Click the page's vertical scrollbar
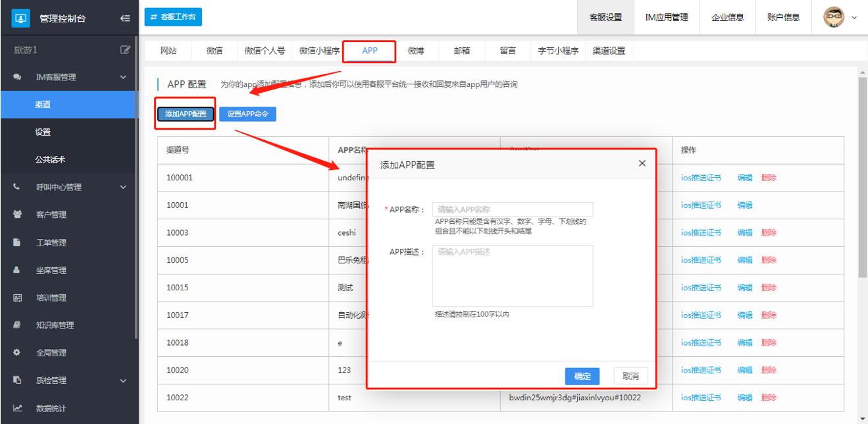Viewport: 868px width, 424px height. (863, 178)
